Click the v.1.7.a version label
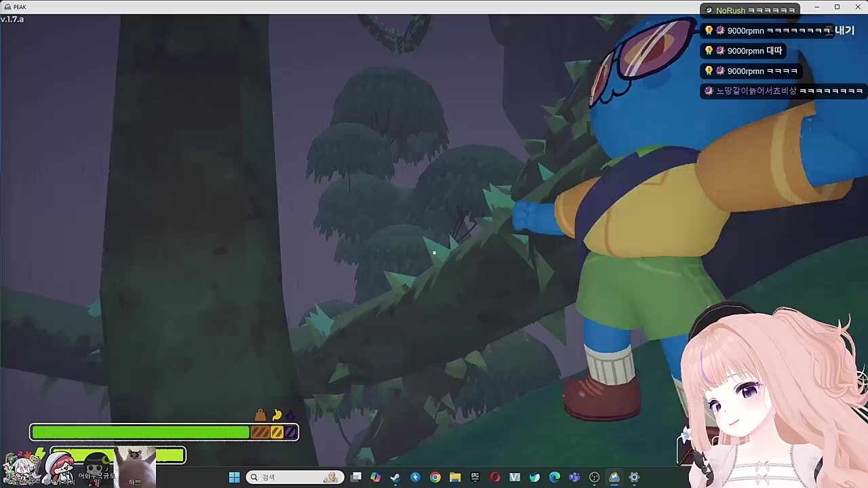This screenshot has width=868, height=488. [x=12, y=19]
